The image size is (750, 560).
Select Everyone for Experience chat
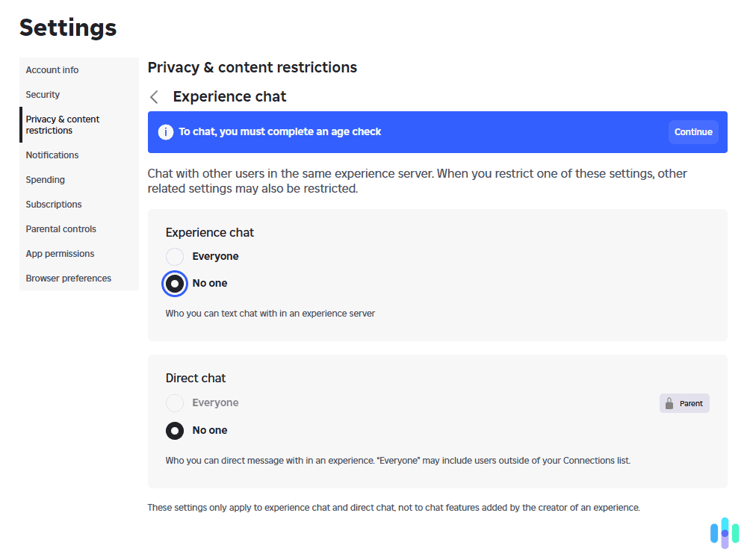[175, 257]
